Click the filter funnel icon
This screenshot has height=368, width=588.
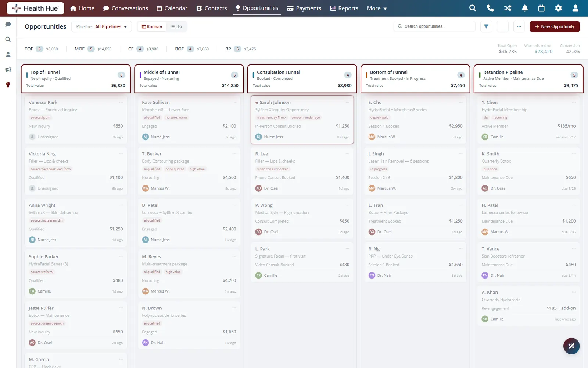coord(486,26)
